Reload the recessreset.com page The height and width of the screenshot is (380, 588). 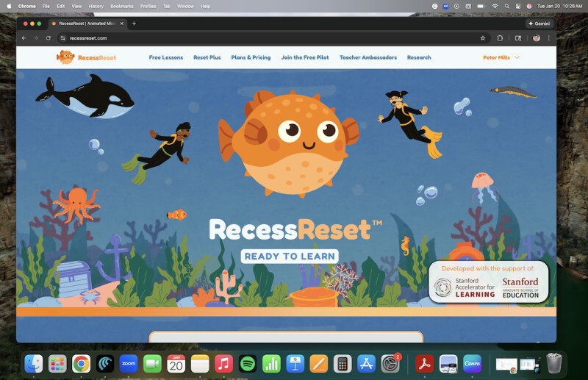[48, 38]
